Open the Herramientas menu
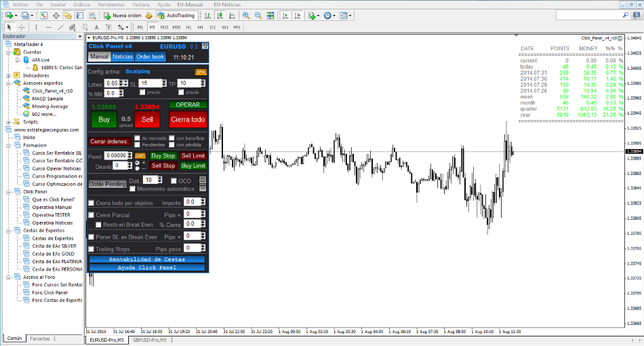 click(x=111, y=5)
